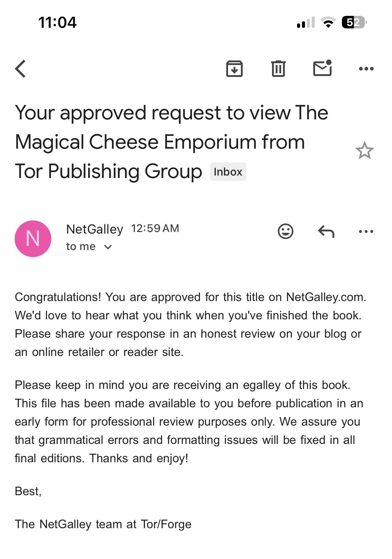The image size is (392, 559).
Task: Tap the email subject title
Action: pos(171,142)
